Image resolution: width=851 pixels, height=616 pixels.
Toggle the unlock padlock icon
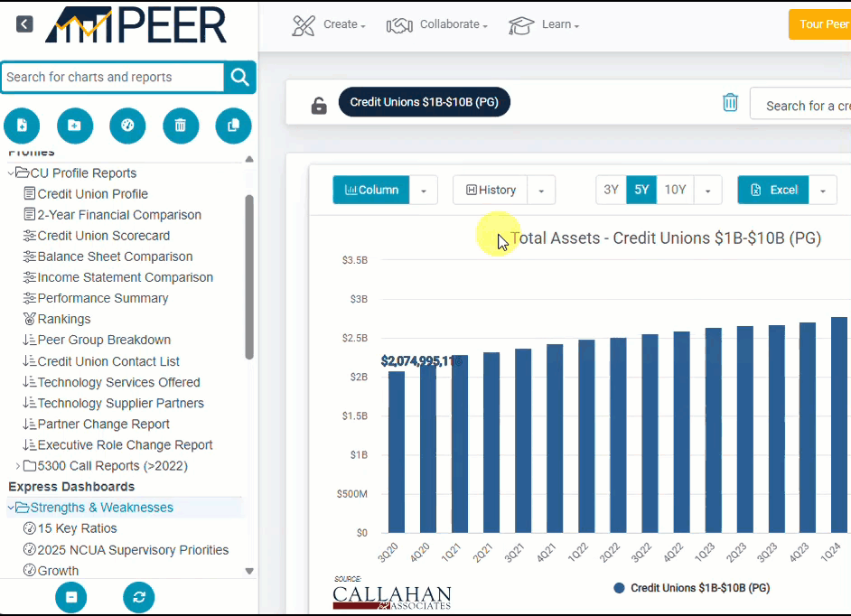(319, 106)
